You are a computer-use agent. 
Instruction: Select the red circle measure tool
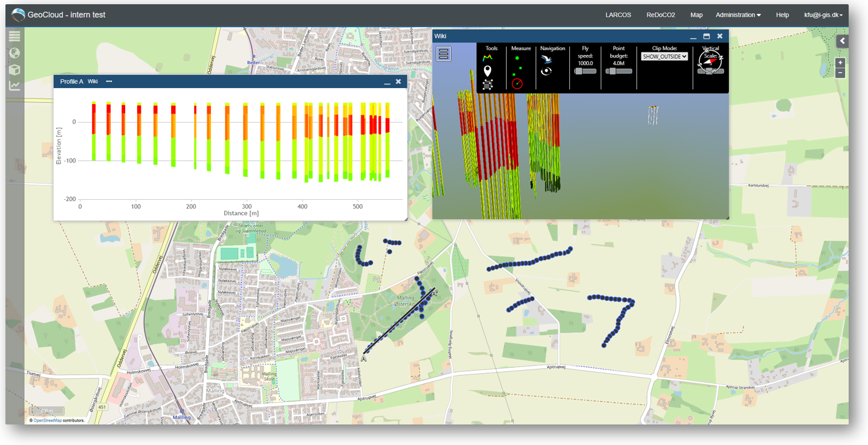pyautogui.click(x=517, y=84)
